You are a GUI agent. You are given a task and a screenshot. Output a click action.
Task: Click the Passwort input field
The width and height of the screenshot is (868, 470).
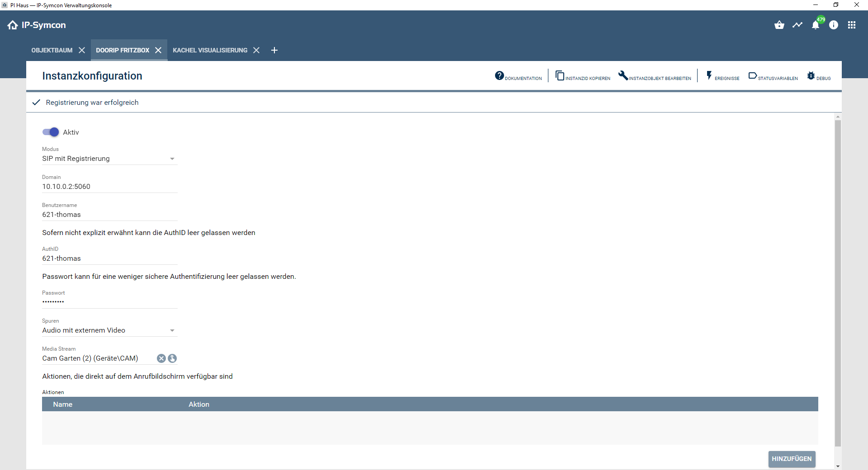109,302
